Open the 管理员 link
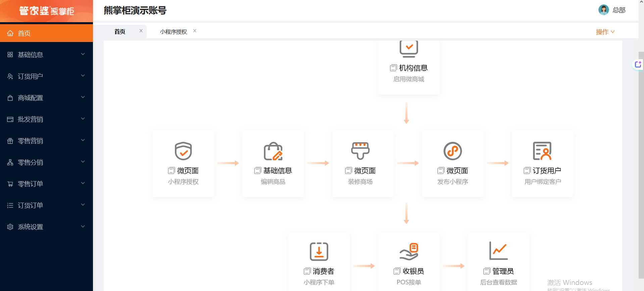The image size is (644, 291). 503,271
